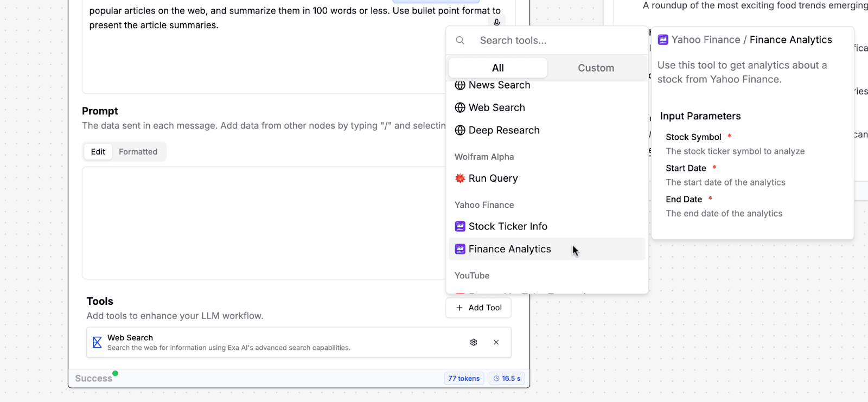
Task: Click the magnifier icon in tool search
Action: (460, 41)
